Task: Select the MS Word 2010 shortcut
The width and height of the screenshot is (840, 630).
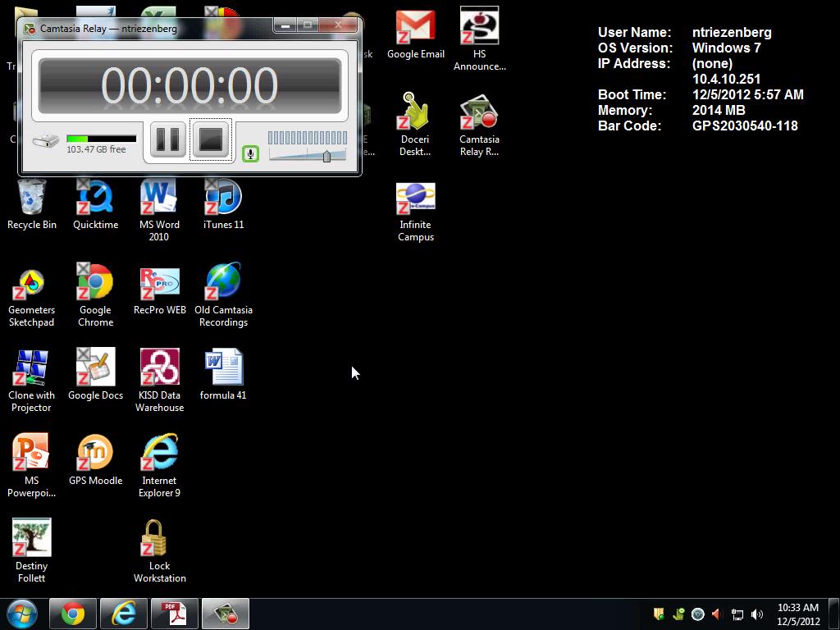Action: point(159,211)
